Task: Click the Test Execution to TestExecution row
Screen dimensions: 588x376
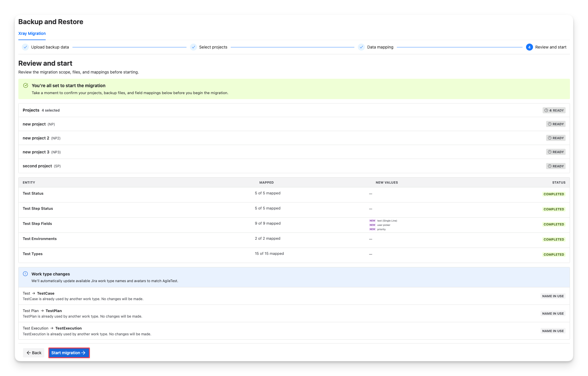Action: [x=294, y=331]
